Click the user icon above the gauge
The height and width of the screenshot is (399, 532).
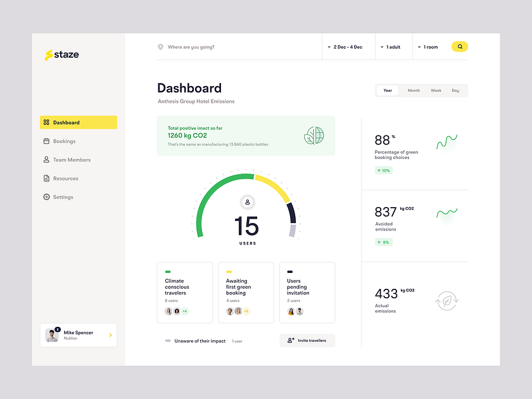click(247, 202)
